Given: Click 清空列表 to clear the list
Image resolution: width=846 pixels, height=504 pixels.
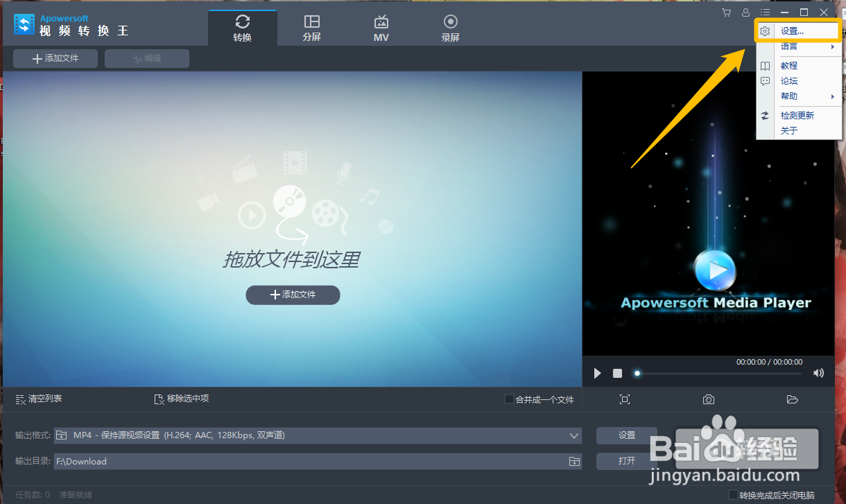Looking at the screenshot, I should point(39,399).
